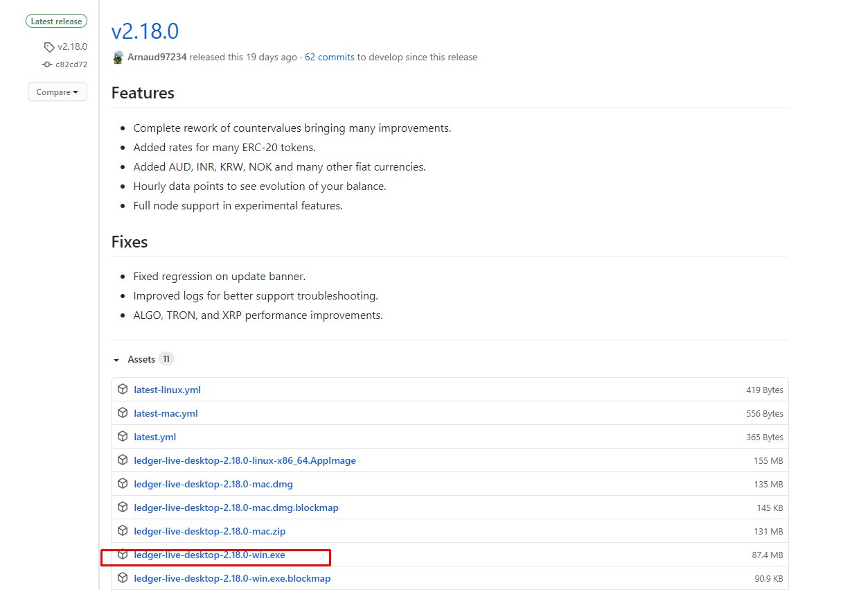Click "Hourly data points" feature line
Image resolution: width=868 pixels, height=590 pixels.
(259, 186)
